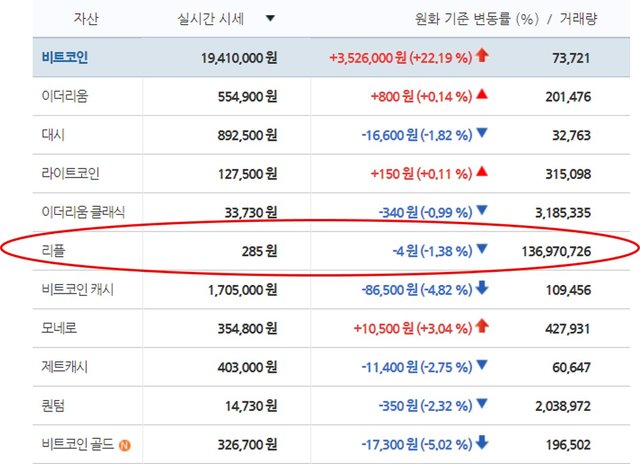Viewport: 640px width, 464px height.
Task: Click the red up arrow in 모네로 row
Action: click(x=482, y=326)
